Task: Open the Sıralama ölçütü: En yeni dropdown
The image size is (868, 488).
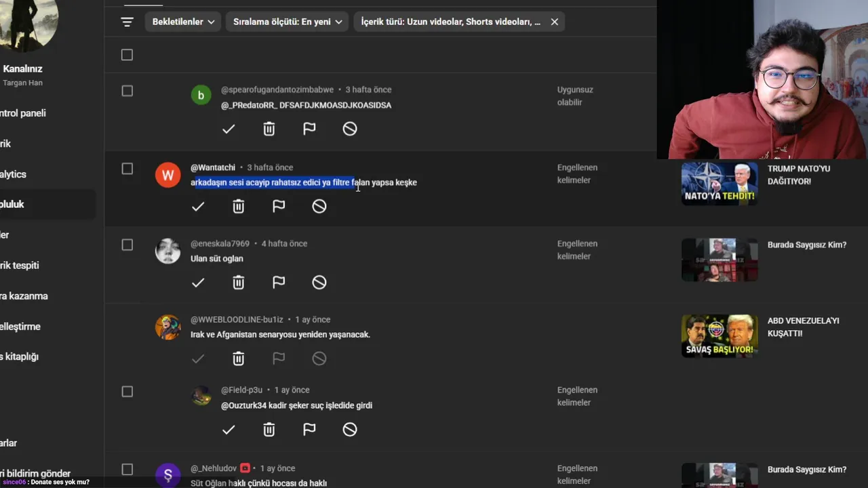Action: click(287, 22)
